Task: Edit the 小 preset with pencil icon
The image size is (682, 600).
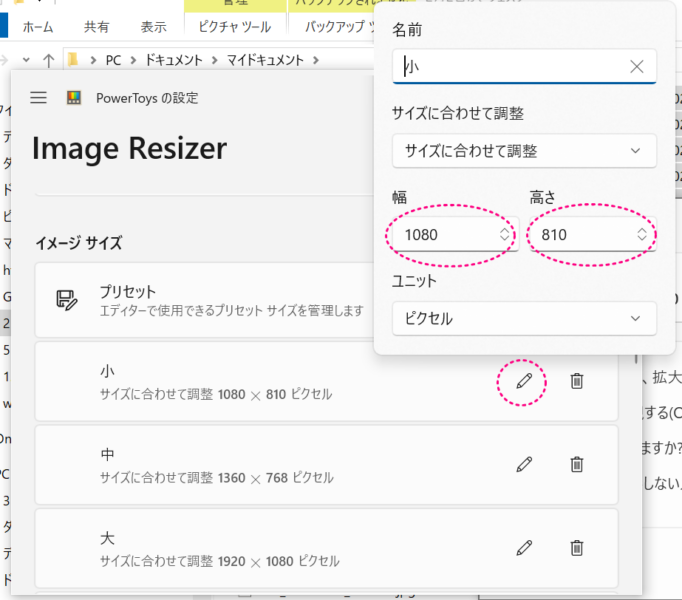Action: pos(524,381)
